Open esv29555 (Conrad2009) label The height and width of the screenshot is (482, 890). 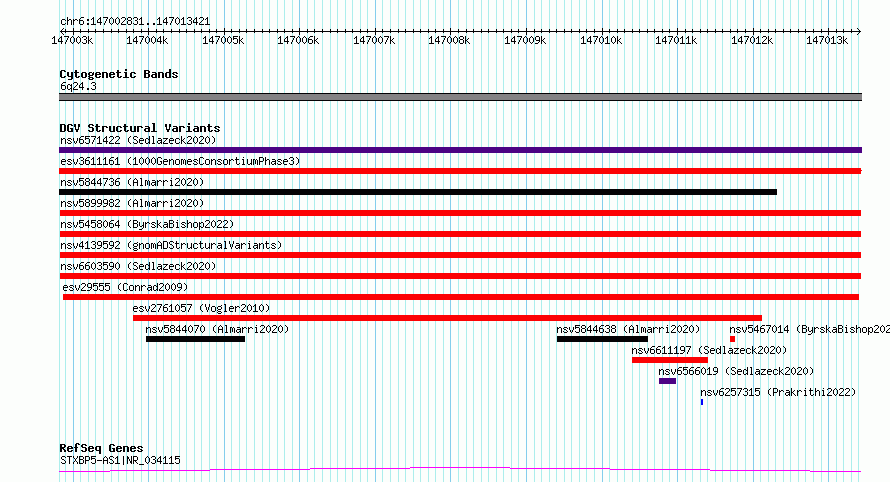[x=125, y=287]
